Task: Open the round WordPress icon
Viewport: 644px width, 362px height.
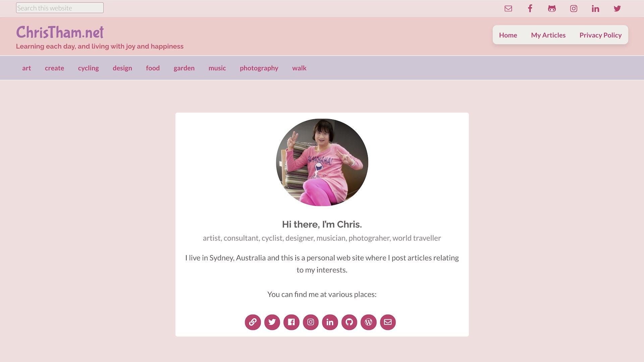Action: [368, 322]
